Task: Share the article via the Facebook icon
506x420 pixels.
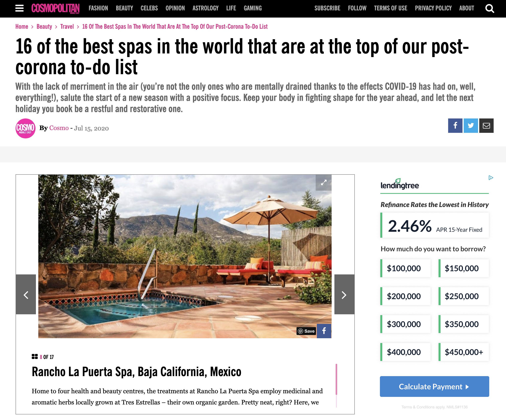Action: (455, 125)
